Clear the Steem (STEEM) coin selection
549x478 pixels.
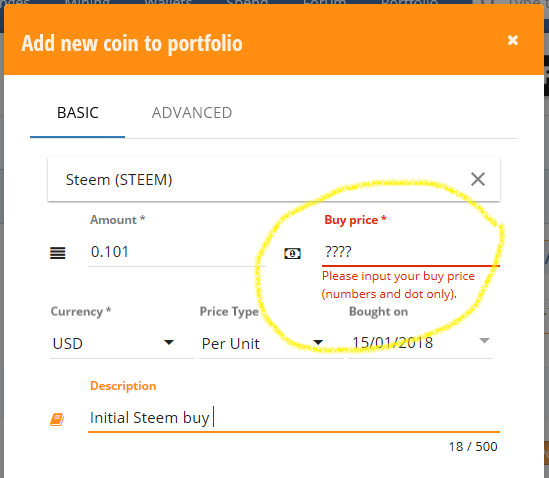pos(478,179)
